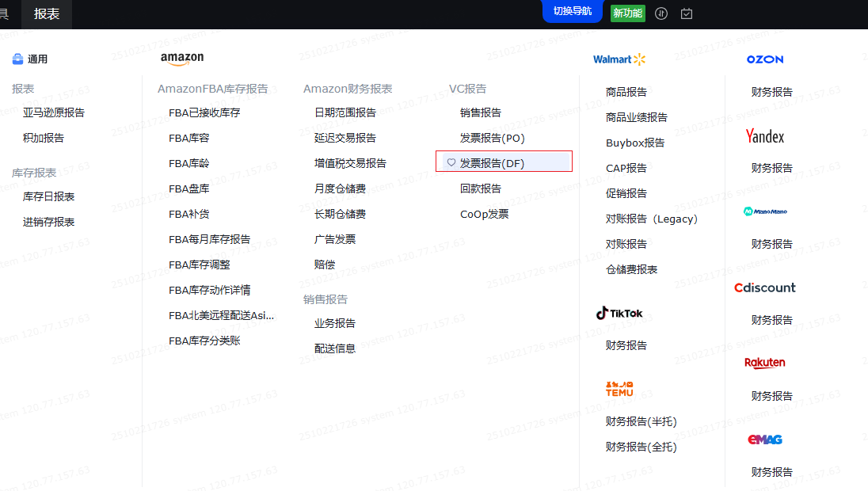Open 赔偿 report

pyautogui.click(x=325, y=265)
